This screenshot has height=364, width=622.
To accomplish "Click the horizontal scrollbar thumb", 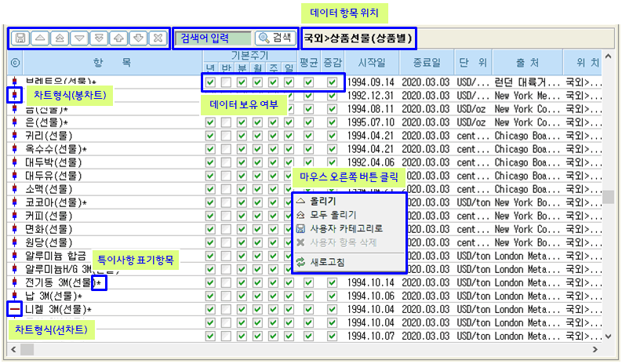I will 27,350.
